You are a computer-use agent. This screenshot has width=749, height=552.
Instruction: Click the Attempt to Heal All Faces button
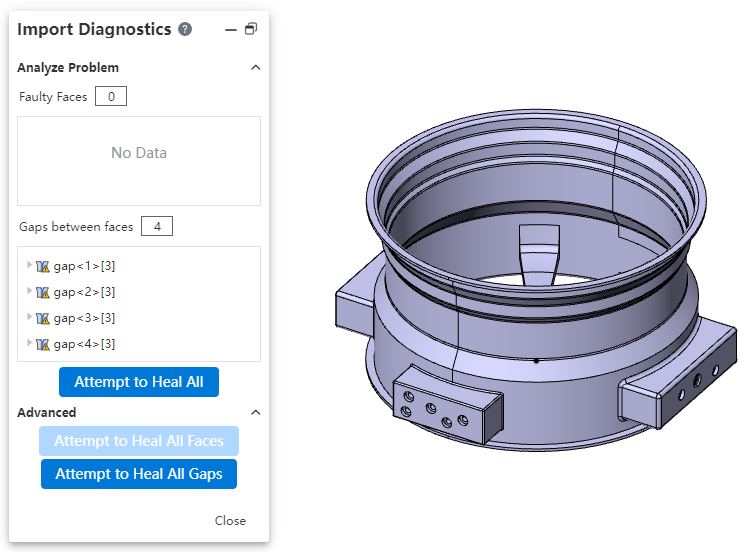139,441
